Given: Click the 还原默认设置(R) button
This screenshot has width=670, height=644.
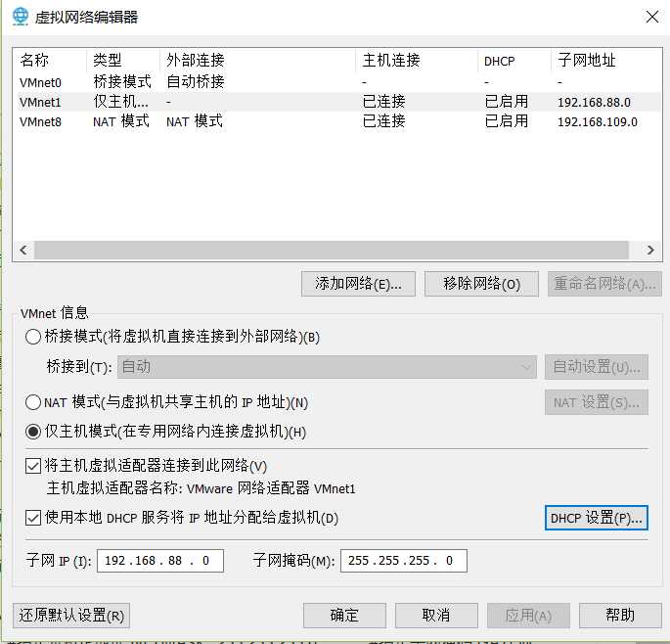Looking at the screenshot, I should click(71, 616).
